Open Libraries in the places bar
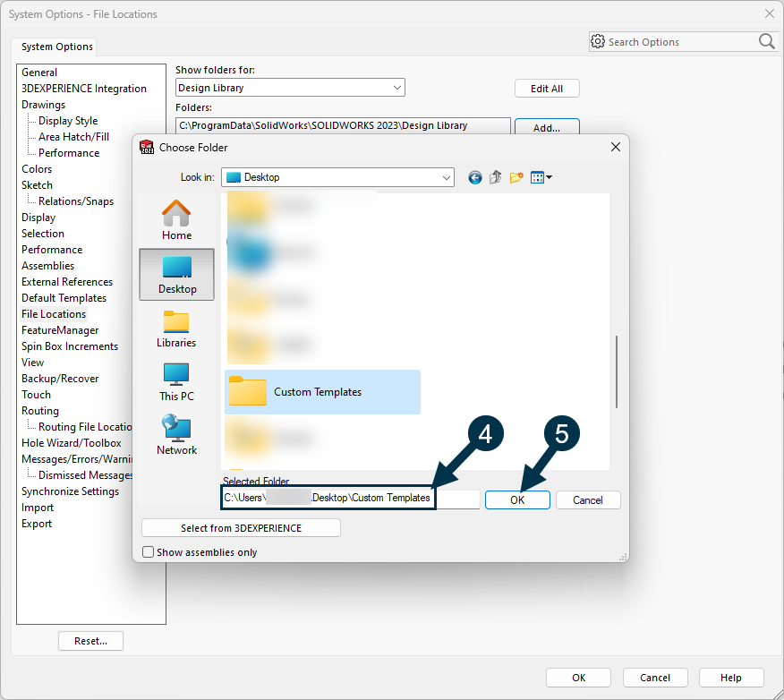Screen dimensions: 784x700 [176, 329]
